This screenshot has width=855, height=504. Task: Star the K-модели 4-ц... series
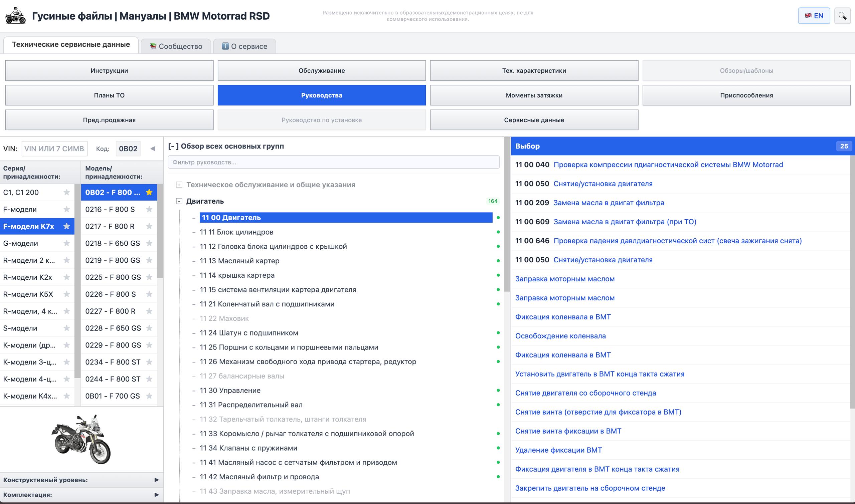point(66,379)
